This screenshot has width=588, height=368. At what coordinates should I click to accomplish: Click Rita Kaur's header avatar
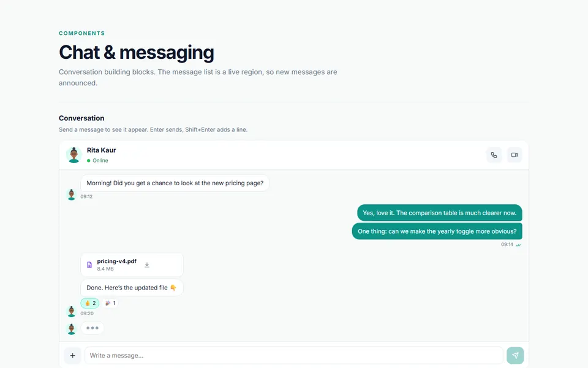point(74,155)
